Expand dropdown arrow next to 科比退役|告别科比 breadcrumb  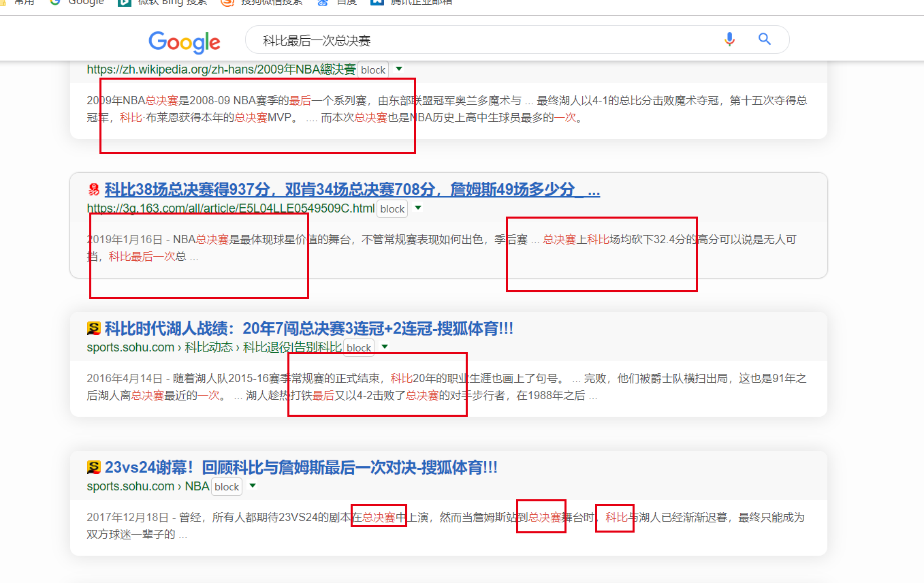coord(385,347)
